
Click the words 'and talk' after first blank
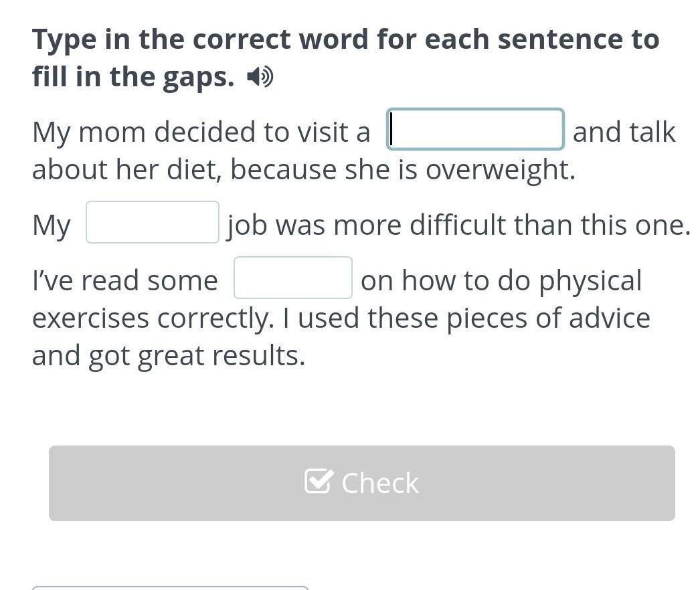624,132
